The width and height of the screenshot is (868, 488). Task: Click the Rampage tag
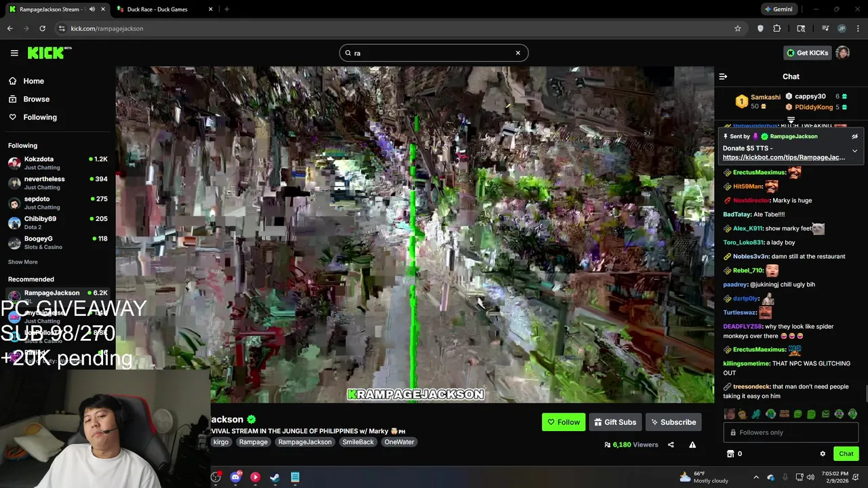pos(254,442)
